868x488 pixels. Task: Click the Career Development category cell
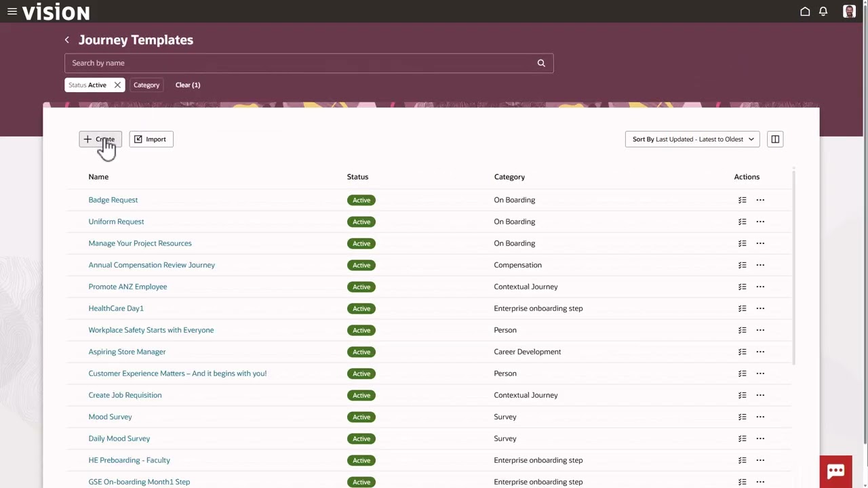[x=528, y=352]
